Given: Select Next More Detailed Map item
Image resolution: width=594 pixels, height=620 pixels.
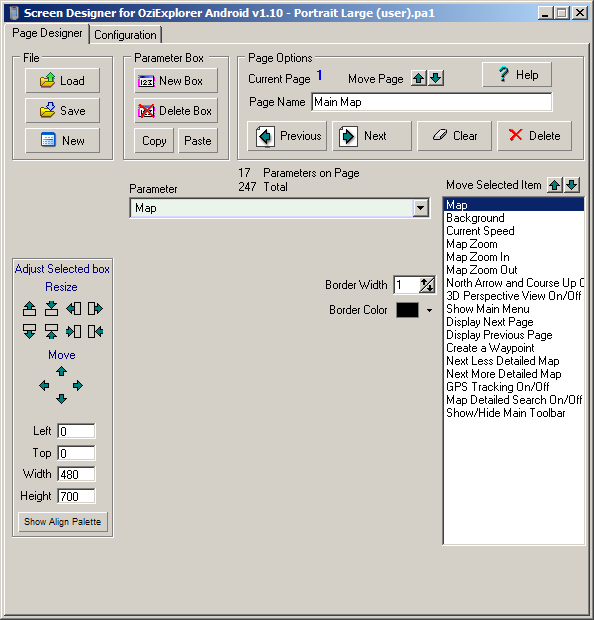Looking at the screenshot, I should pos(514,374).
